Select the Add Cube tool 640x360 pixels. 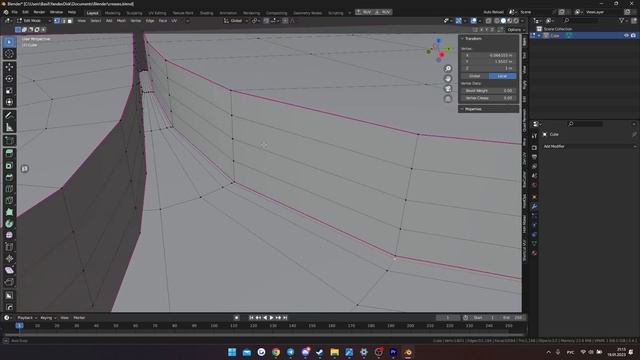pos(9,140)
